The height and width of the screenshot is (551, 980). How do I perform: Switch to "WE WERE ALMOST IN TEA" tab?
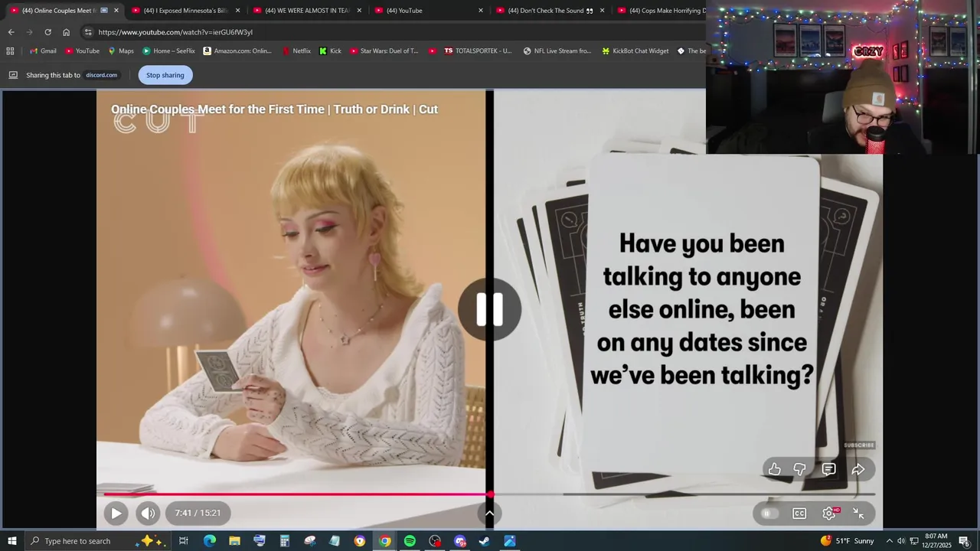point(306,11)
